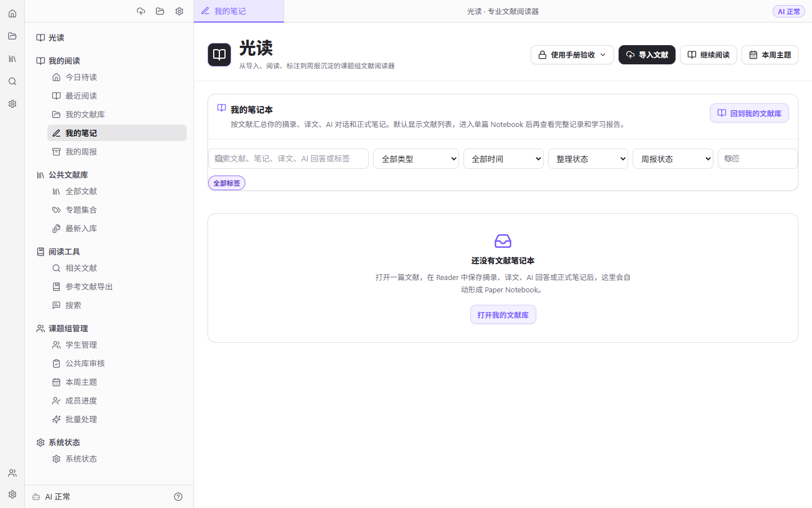Collapse the 我的阅读 section header

(x=59, y=61)
